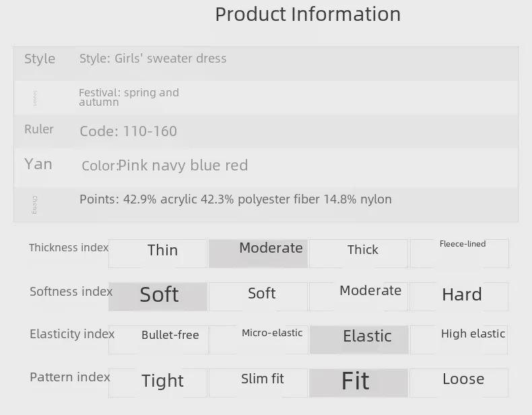Click the Product Information heading
This screenshot has height=415, width=532.
click(x=308, y=14)
